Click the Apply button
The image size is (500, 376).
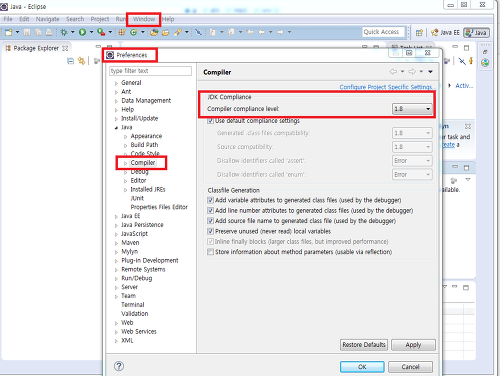pyautogui.click(x=413, y=345)
